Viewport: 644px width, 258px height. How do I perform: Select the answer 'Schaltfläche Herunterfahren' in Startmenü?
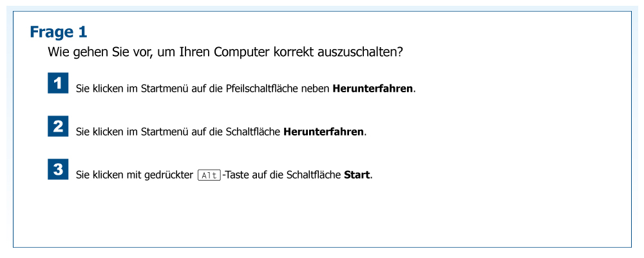pyautogui.click(x=221, y=132)
